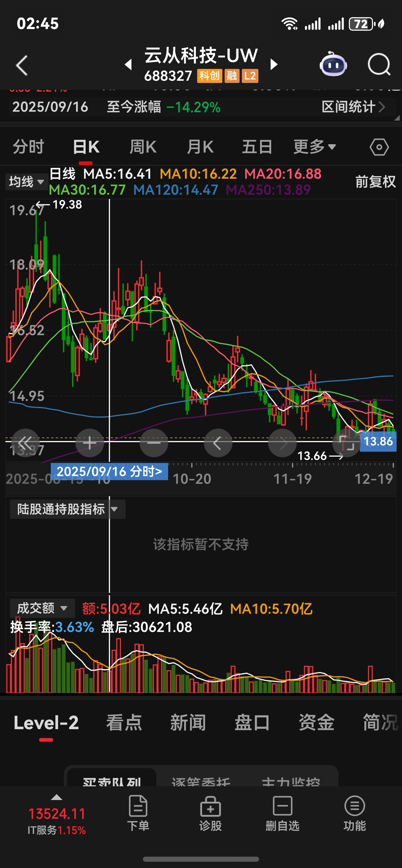Toggle 前复权 price adjustment mode

[x=376, y=182]
